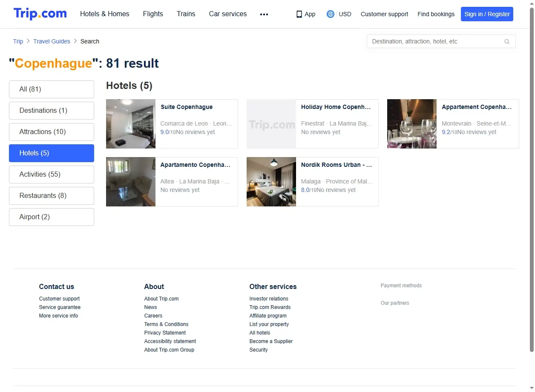Click the 8.0/10 rating text

(309, 190)
